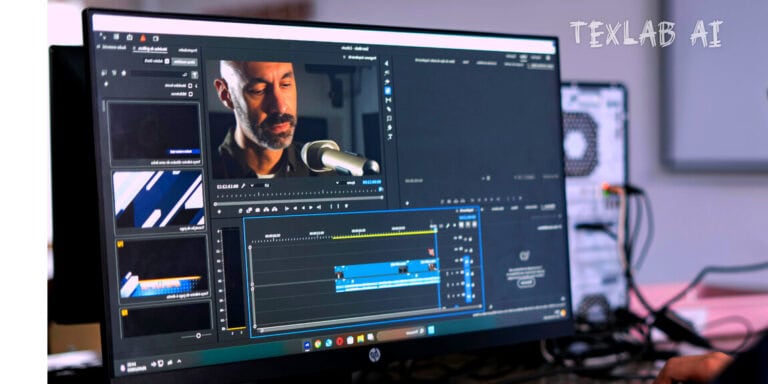Viewport: 768px width, 384px height.
Task: Toggle A1 track targeting in timeline header
Action: 468,273
